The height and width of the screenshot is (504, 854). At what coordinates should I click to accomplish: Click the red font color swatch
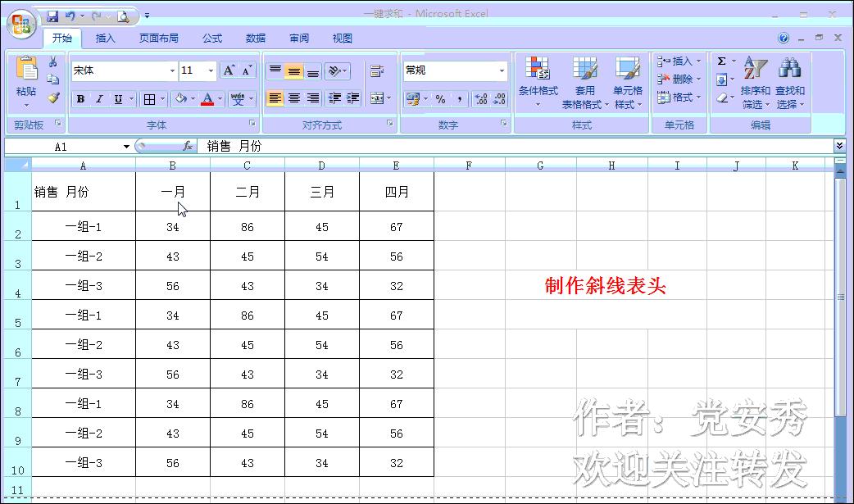click(207, 102)
